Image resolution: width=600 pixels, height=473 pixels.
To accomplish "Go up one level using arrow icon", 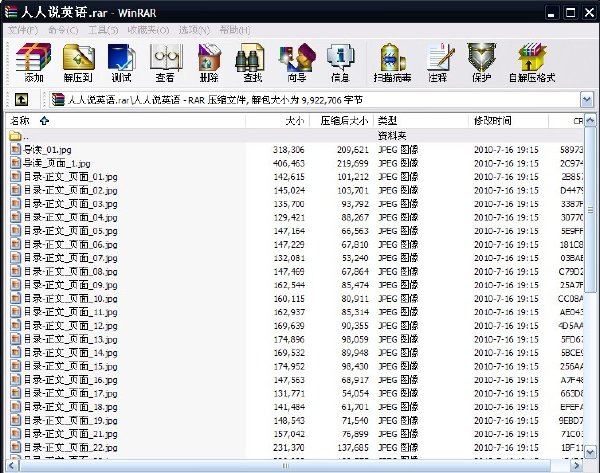I will (21, 100).
